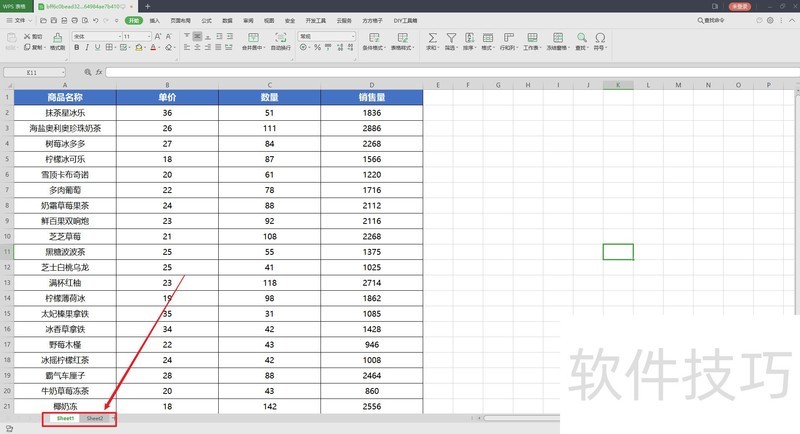Click the red font color A

[153, 47]
